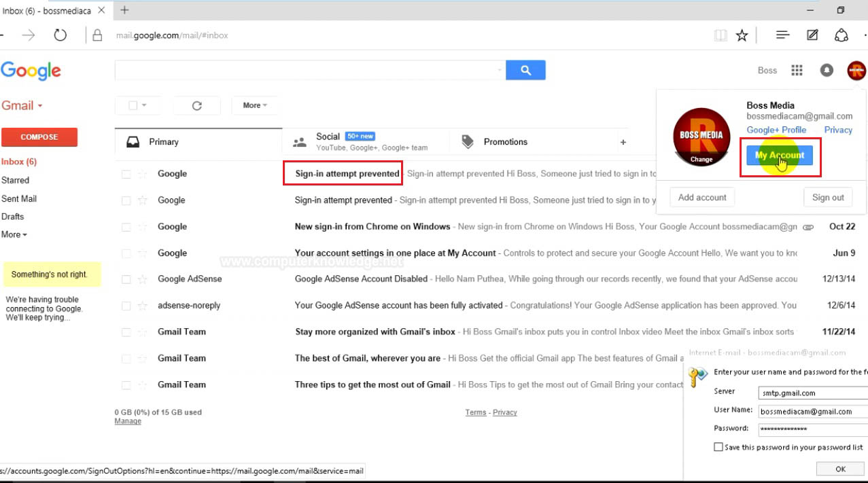Image resolution: width=868 pixels, height=483 pixels.
Task: Open search options arrow in search box
Action: 500,70
